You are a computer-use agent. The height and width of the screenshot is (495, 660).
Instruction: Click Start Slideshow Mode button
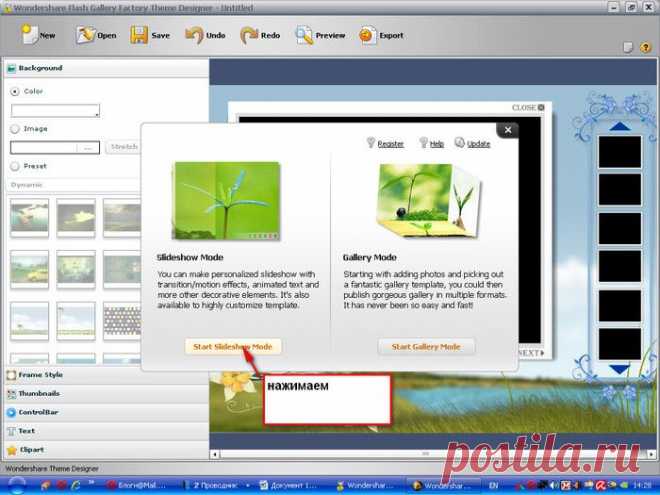pos(233,347)
